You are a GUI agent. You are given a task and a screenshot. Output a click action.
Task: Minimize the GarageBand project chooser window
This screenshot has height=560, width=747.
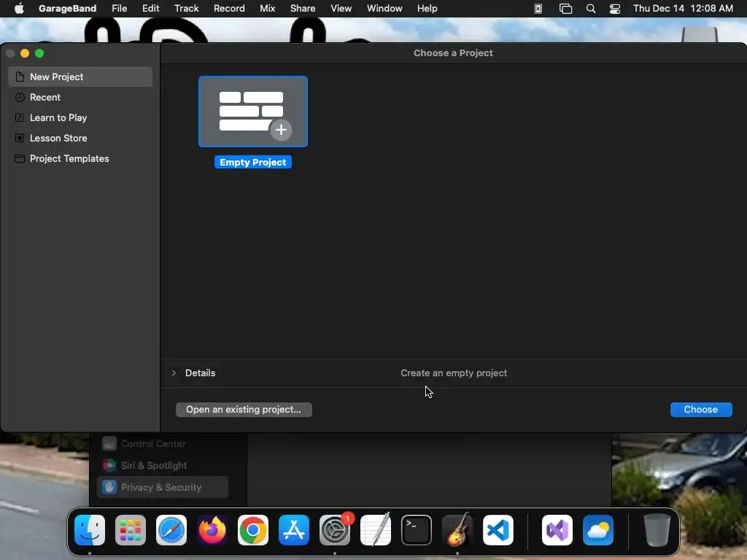pyautogui.click(x=25, y=53)
